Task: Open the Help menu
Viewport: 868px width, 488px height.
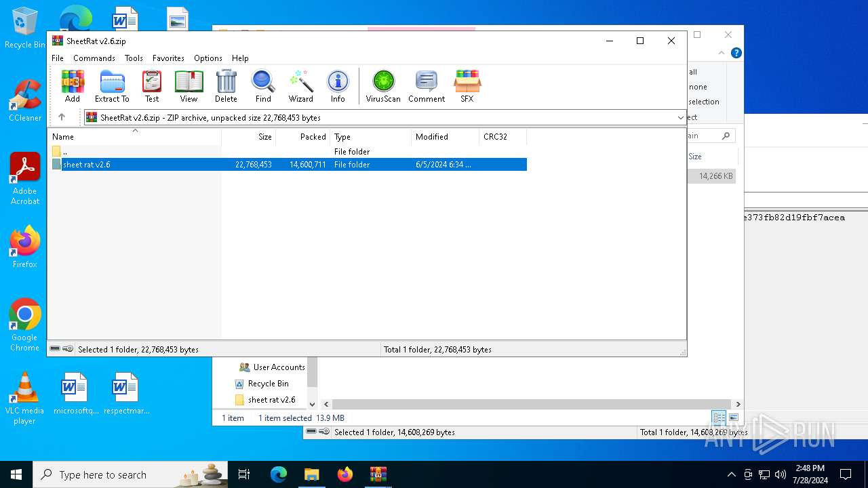Action: coord(240,58)
